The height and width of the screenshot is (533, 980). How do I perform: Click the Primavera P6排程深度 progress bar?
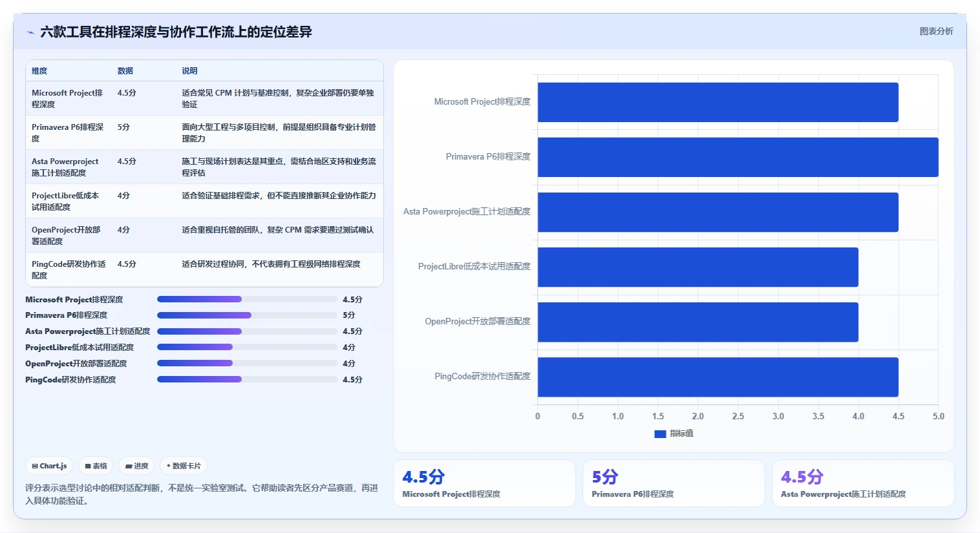click(x=247, y=315)
